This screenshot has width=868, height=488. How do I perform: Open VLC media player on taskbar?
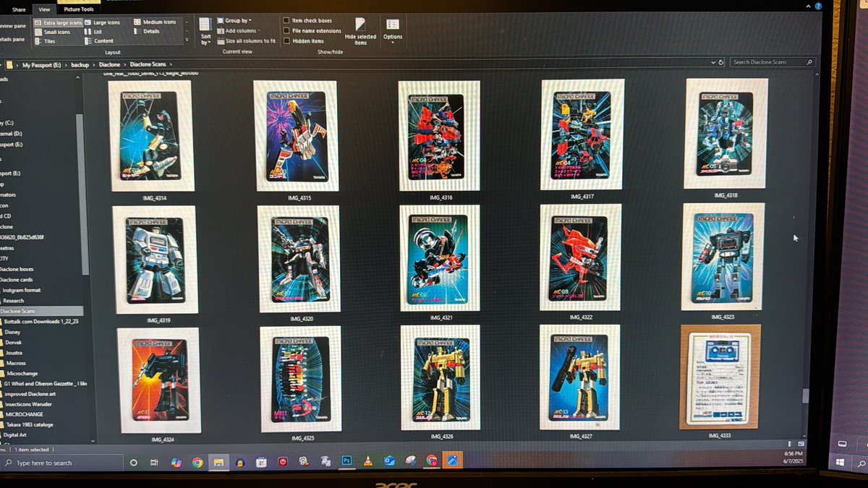coord(367,461)
